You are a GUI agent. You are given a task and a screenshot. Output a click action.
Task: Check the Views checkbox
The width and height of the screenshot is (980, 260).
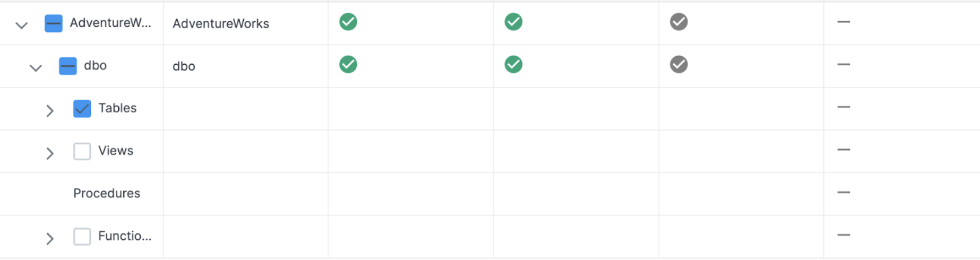point(82,151)
